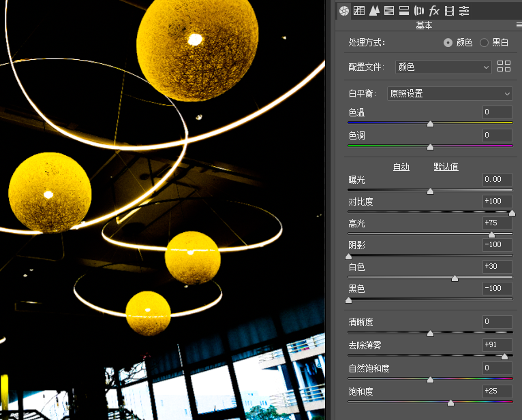Screen dimensions: 522x420
Task: Click the 曝光 exposure slider handle
Action: pyautogui.click(x=430, y=191)
